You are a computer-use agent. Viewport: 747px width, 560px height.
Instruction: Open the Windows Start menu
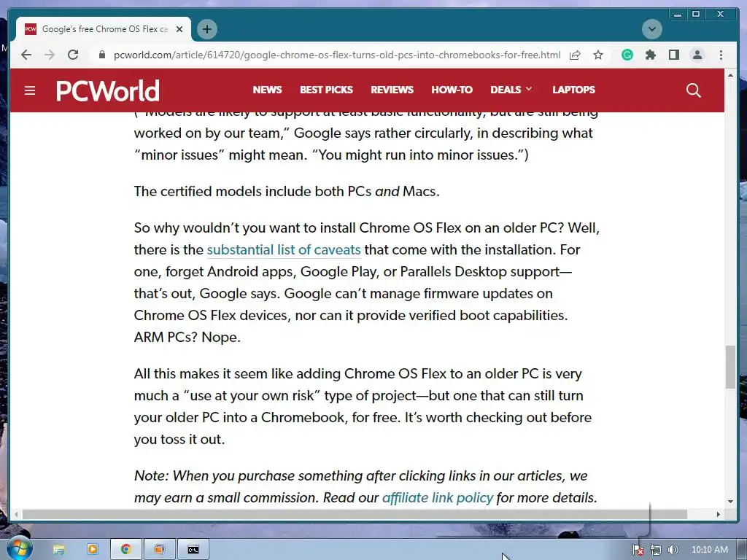20,549
